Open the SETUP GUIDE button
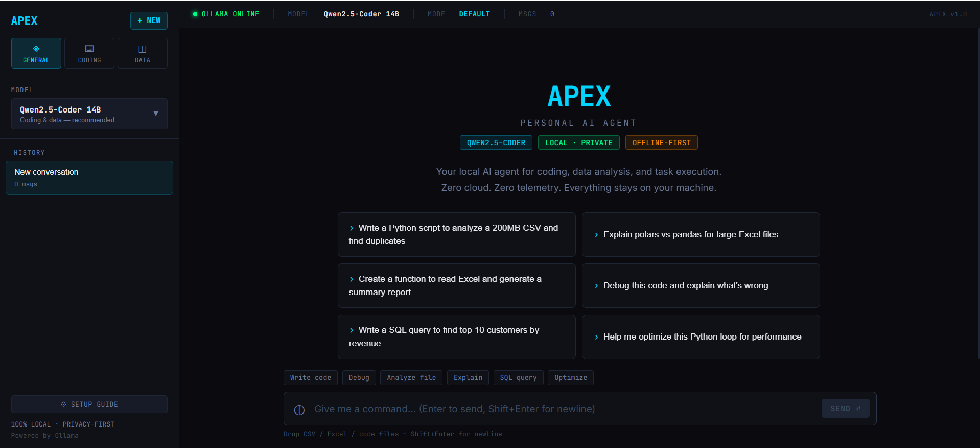Viewport: 980px width, 448px height. (x=89, y=404)
